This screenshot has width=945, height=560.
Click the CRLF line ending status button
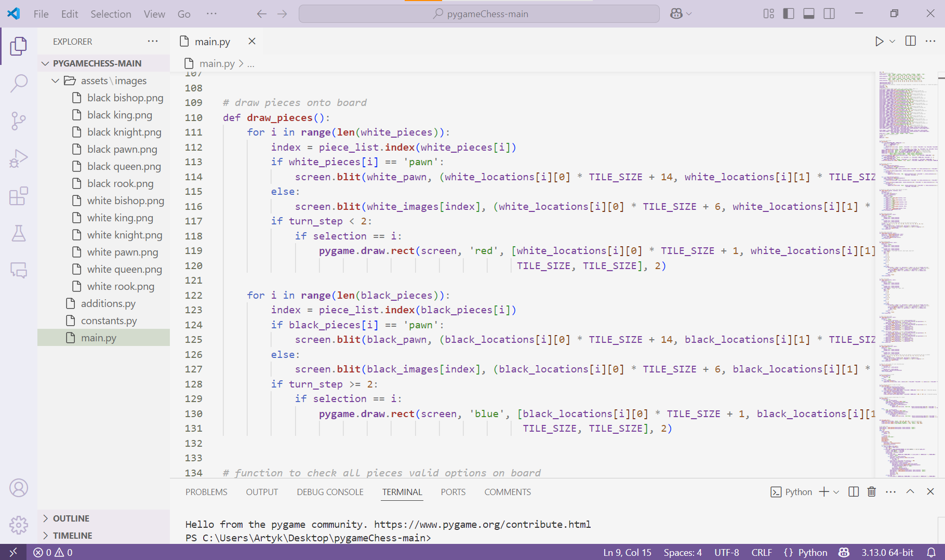click(761, 552)
